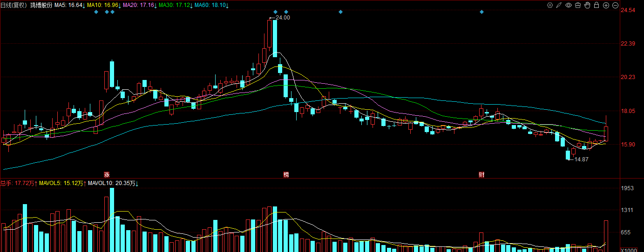Click the 财 event marker
Image resolution: width=644 pixels, height=252 pixels.
(x=481, y=174)
